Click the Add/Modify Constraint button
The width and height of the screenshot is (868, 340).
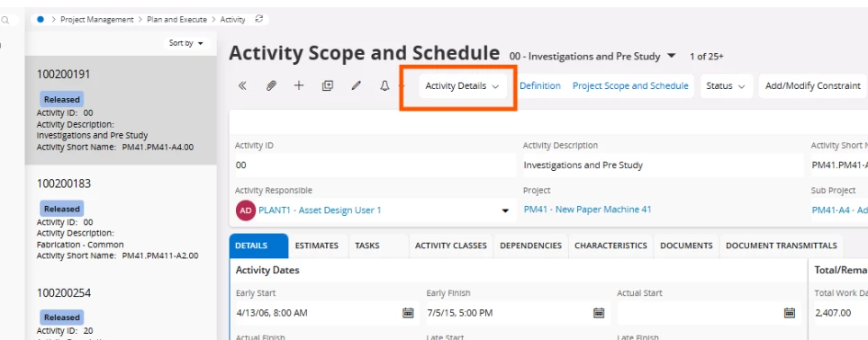pyautogui.click(x=813, y=86)
